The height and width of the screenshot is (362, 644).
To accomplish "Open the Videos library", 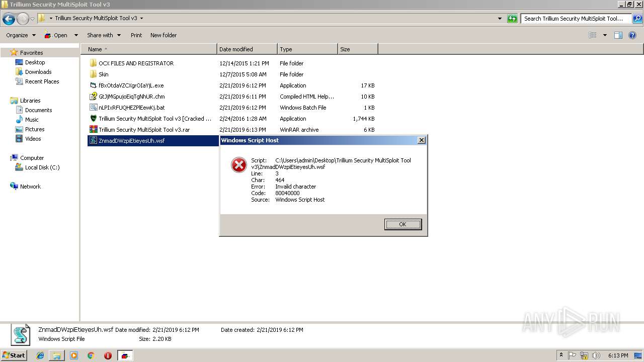I will [33, 139].
